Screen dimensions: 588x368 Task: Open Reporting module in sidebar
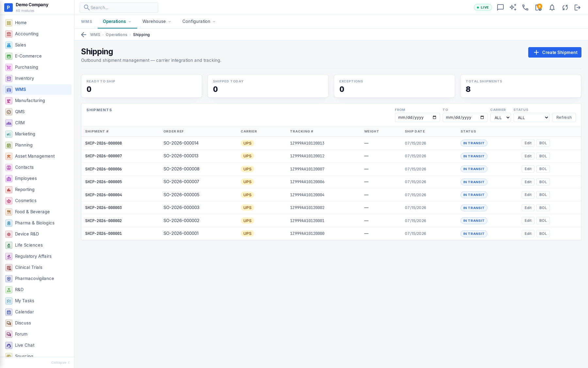(x=37, y=190)
